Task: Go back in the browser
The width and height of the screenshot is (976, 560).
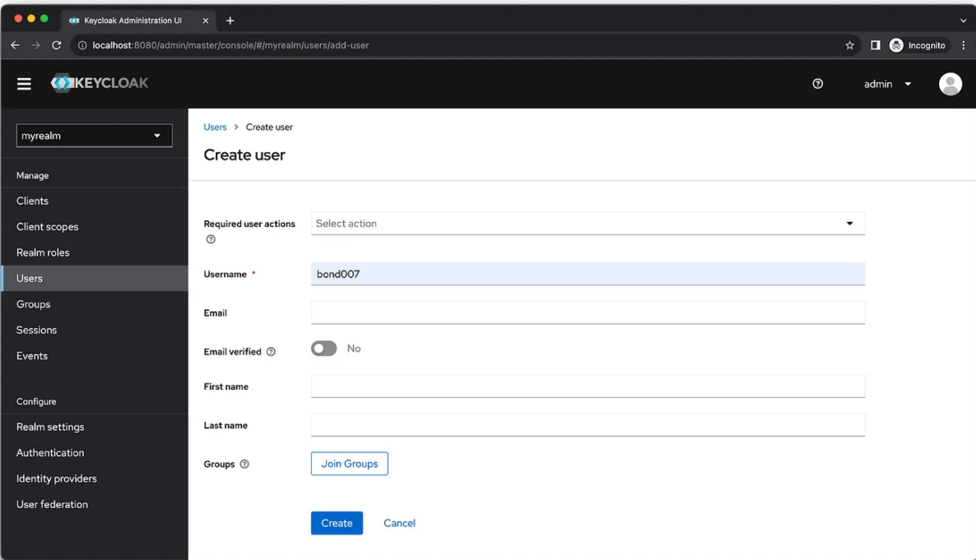Action: tap(15, 44)
